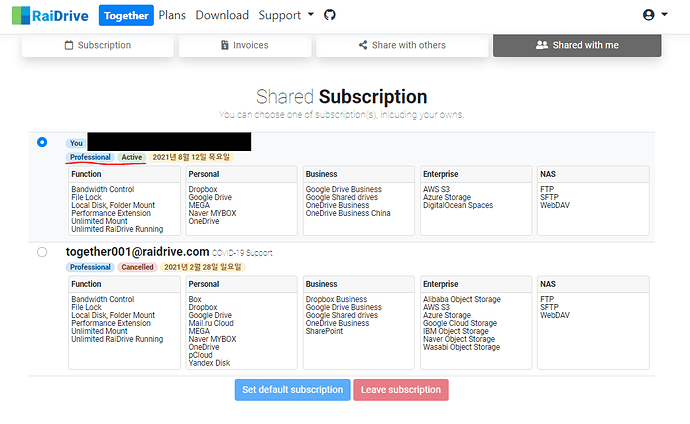The width and height of the screenshot is (690, 424).
Task: Select together001@raidrive.com subscription radio button
Action: [x=42, y=252]
